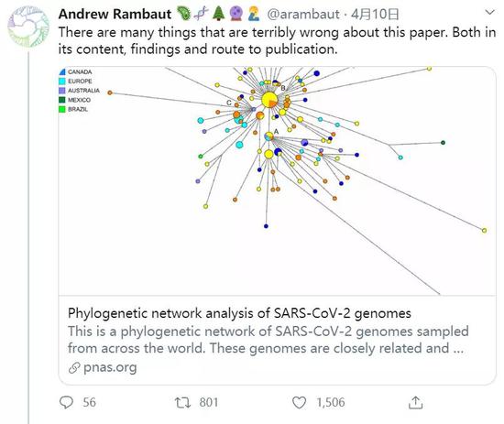This screenshot has width=504, height=424.
Task: Click the crystal ball emoji in name
Action: click(236, 14)
